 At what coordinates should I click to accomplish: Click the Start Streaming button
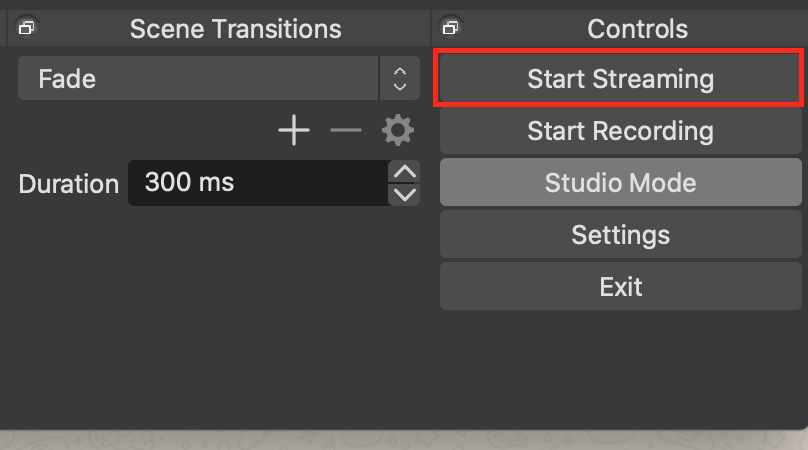click(x=620, y=79)
